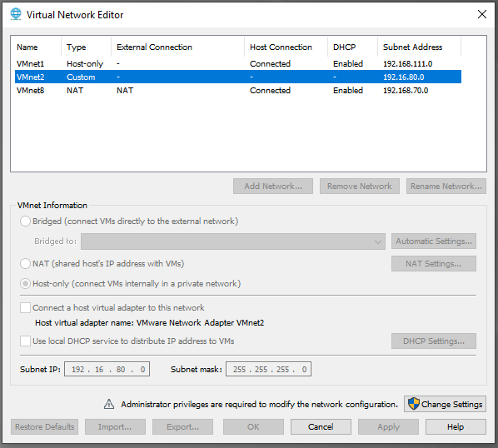Click NAT in External Connection column
Screen dimensions: 498x448
(x=125, y=91)
